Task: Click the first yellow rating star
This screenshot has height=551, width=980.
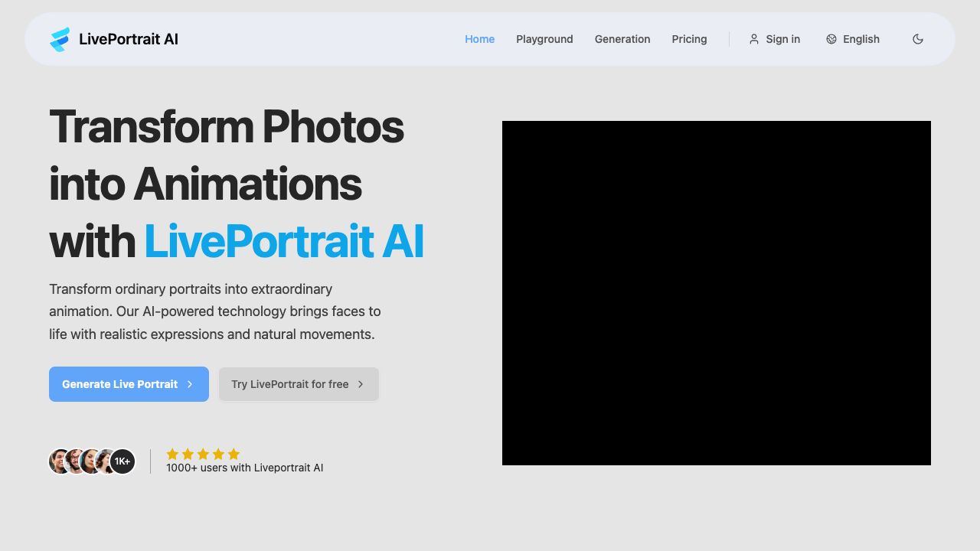Action: (x=172, y=454)
